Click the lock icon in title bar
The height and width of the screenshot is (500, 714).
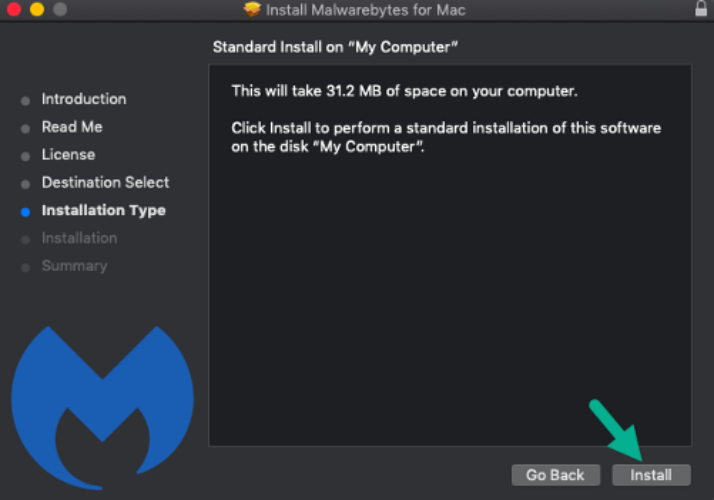tap(701, 8)
